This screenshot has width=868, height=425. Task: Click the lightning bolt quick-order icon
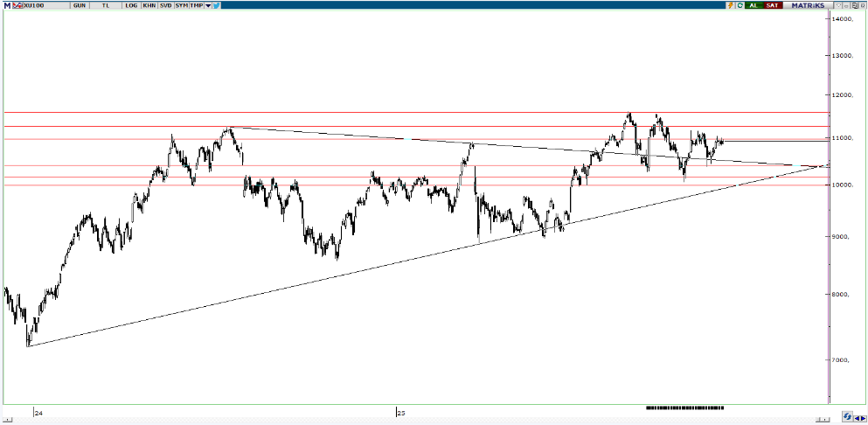tap(731, 5)
